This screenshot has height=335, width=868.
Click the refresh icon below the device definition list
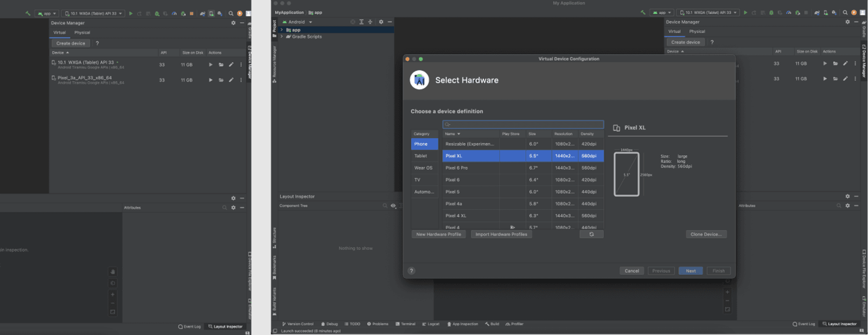pos(591,234)
